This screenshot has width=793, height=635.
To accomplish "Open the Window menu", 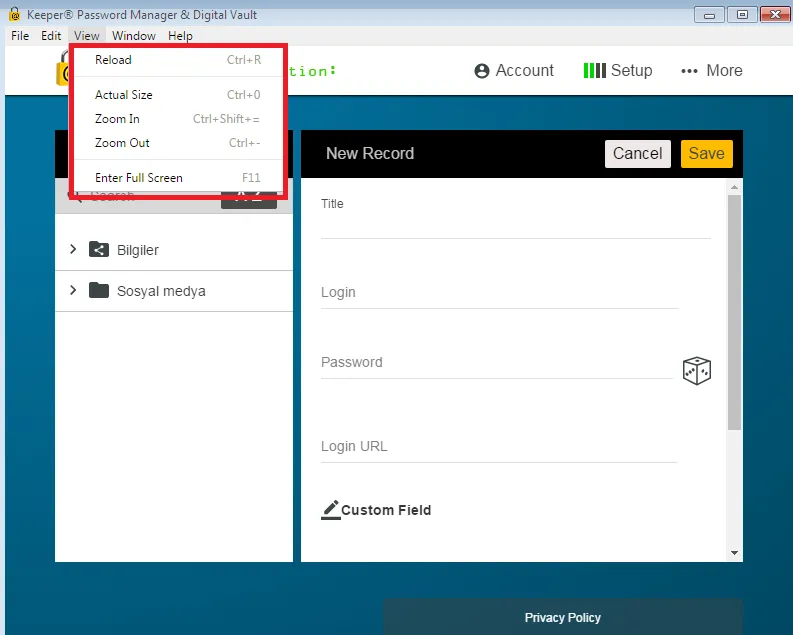I will [134, 36].
